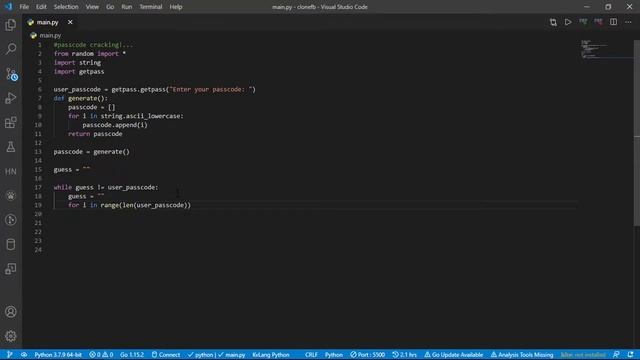Click KiteLang Python status item
Viewport: 640px width, 360px height.
(x=271, y=355)
